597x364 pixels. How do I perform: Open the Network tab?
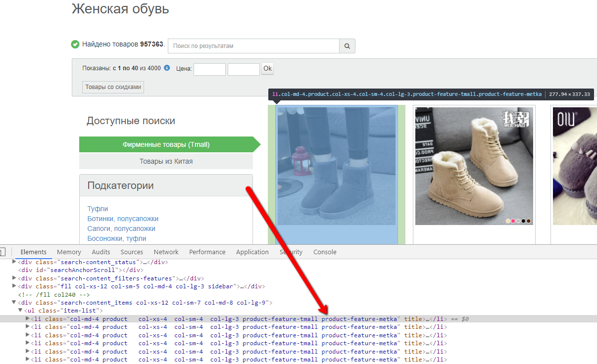(x=166, y=252)
